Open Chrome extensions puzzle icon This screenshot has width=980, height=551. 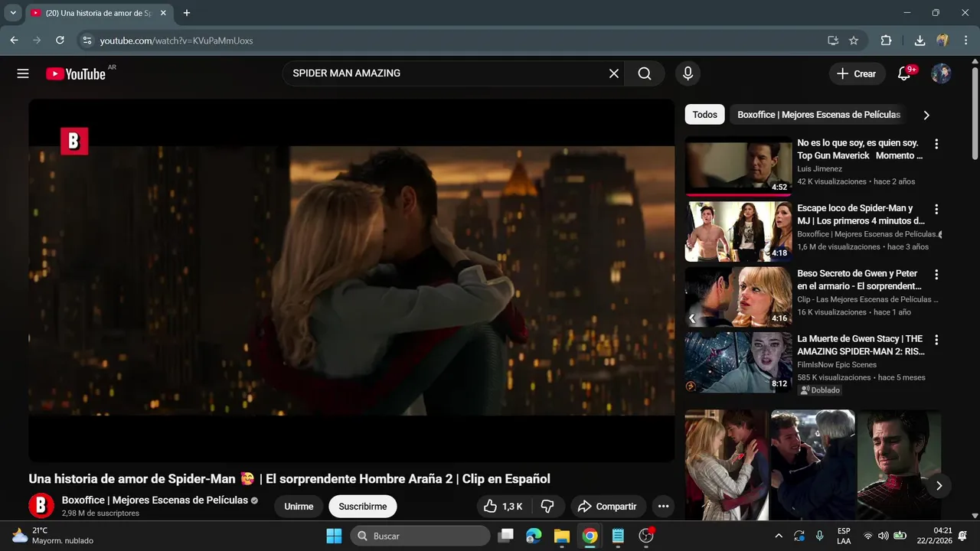[x=886, y=41]
